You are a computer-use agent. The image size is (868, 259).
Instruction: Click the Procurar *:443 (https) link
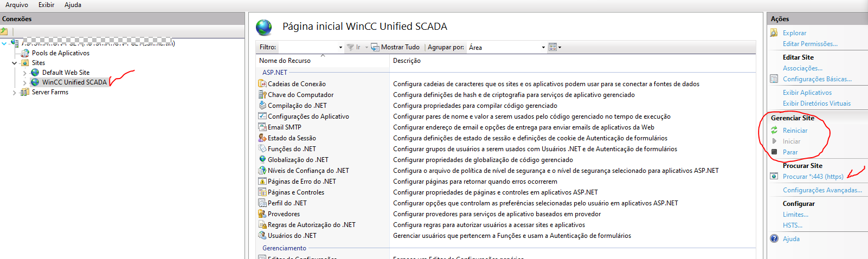click(813, 177)
